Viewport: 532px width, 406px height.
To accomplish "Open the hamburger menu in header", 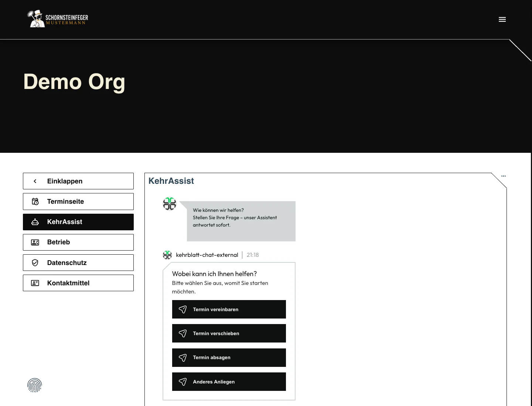I will tap(502, 20).
